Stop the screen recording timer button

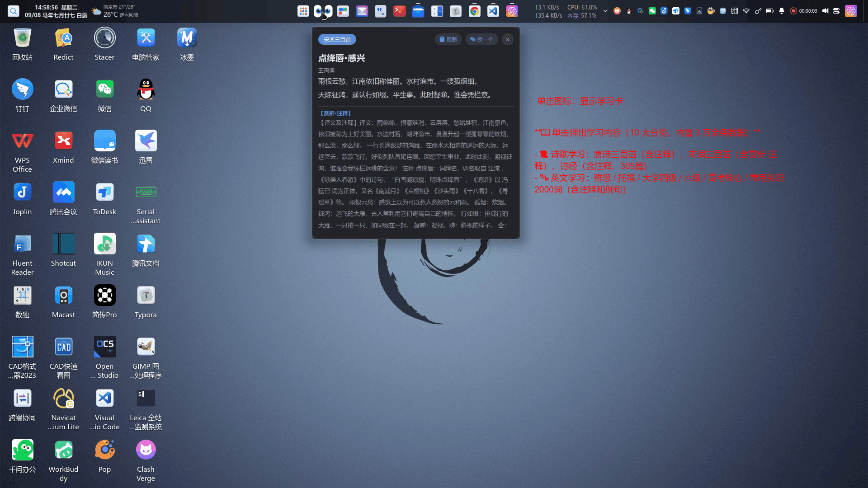793,11
